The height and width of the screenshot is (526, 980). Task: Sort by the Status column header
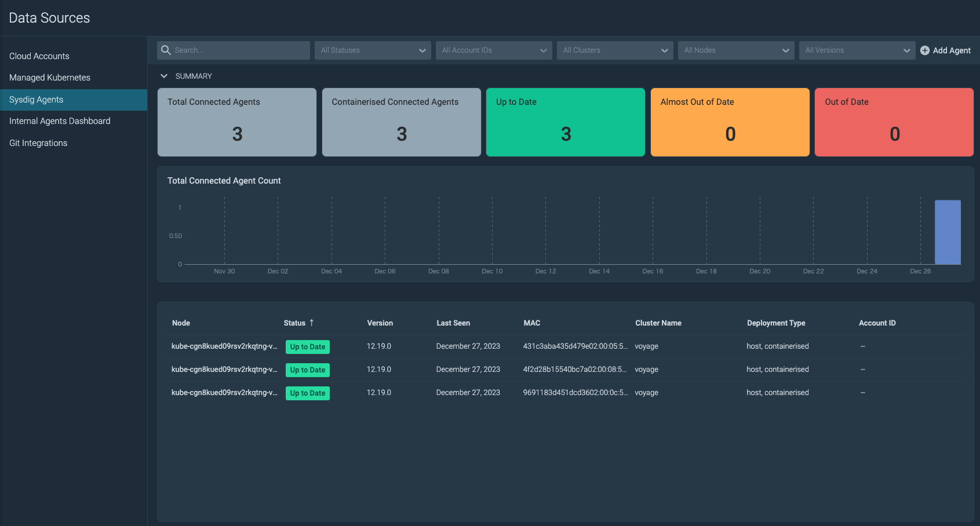[x=294, y=323]
